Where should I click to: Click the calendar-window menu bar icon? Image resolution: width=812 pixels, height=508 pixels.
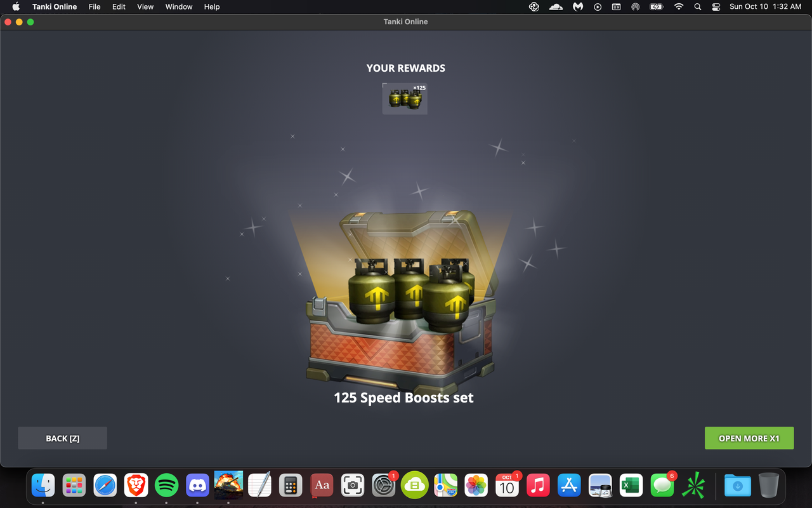616,6
